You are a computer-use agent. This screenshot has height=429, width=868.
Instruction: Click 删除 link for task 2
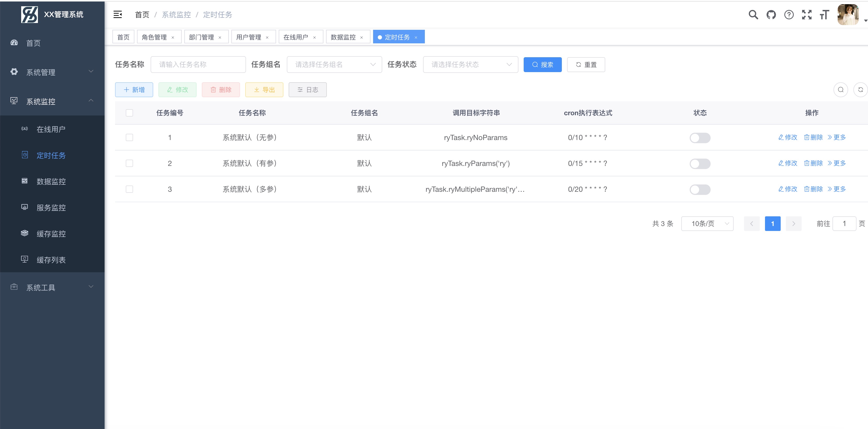(x=813, y=163)
